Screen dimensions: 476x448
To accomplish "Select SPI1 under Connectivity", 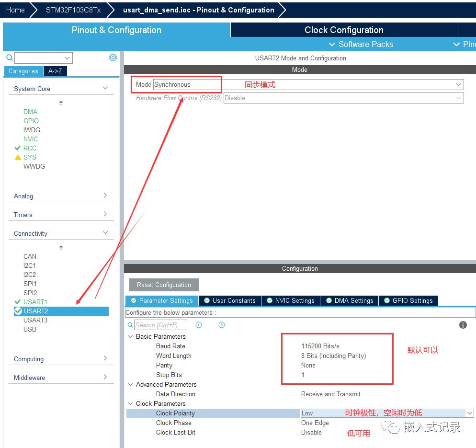I will click(30, 284).
